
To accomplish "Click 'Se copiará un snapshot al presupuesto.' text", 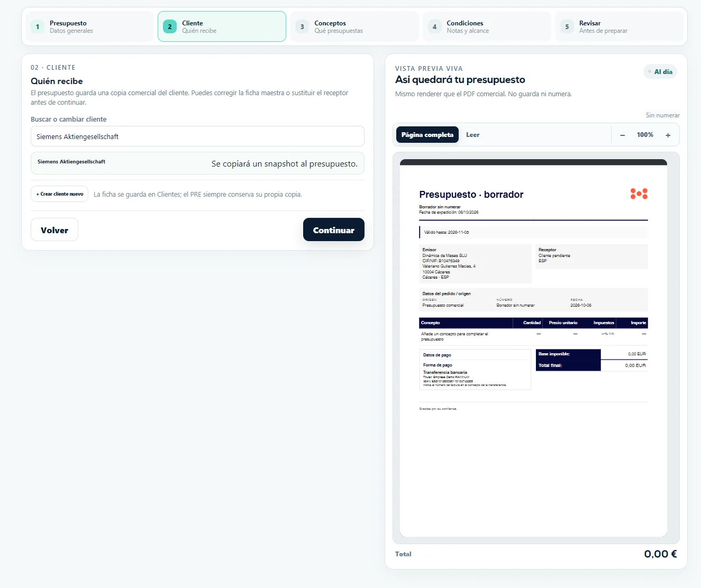I will coord(285,164).
